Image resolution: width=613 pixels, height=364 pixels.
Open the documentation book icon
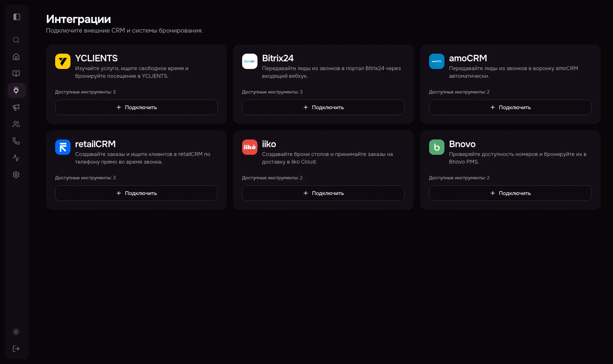tap(16, 73)
